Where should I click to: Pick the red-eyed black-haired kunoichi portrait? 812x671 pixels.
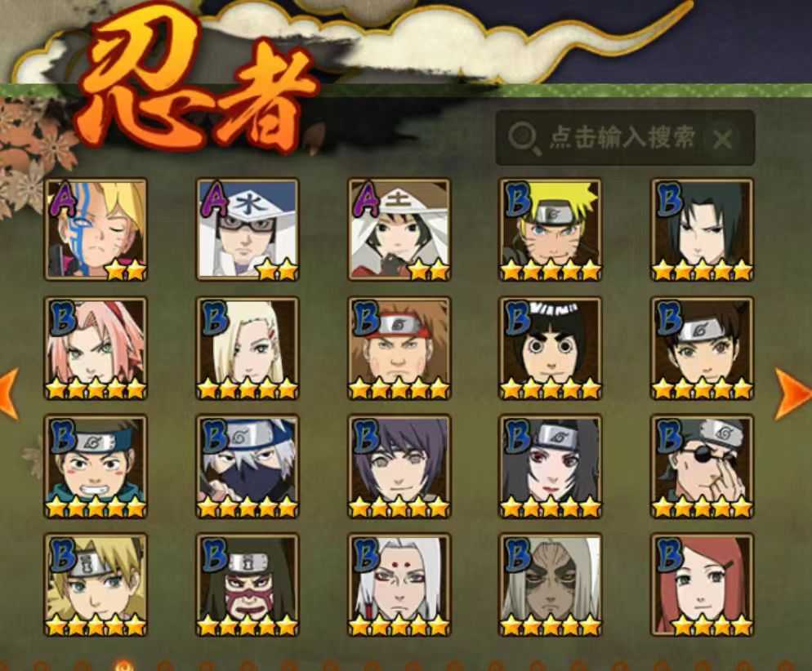coord(551,467)
